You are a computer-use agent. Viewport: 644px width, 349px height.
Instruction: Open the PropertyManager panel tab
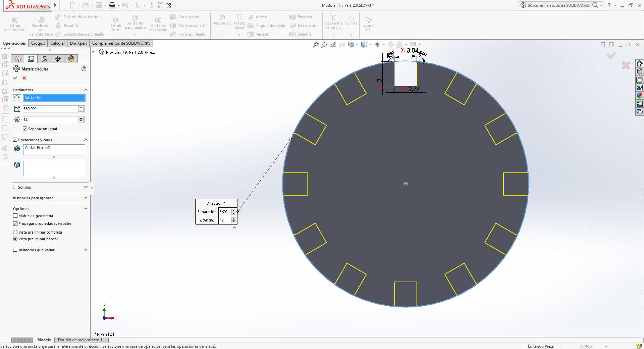[31, 59]
